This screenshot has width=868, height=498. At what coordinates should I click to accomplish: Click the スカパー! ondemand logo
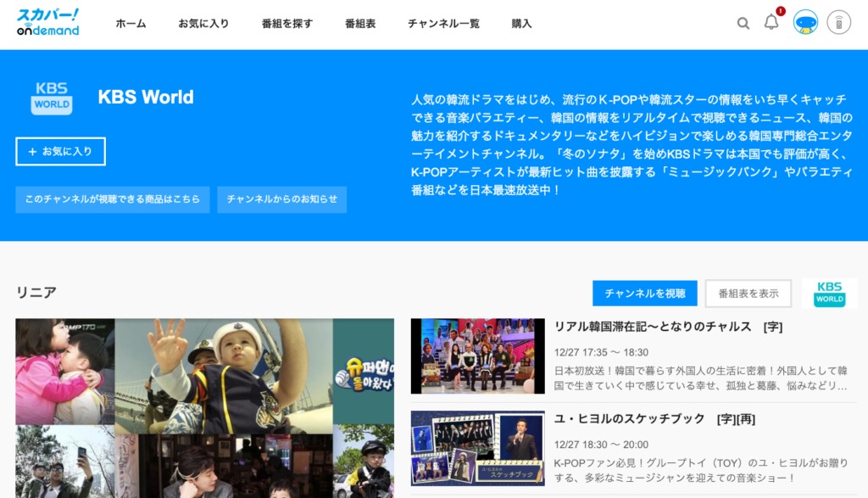point(48,22)
